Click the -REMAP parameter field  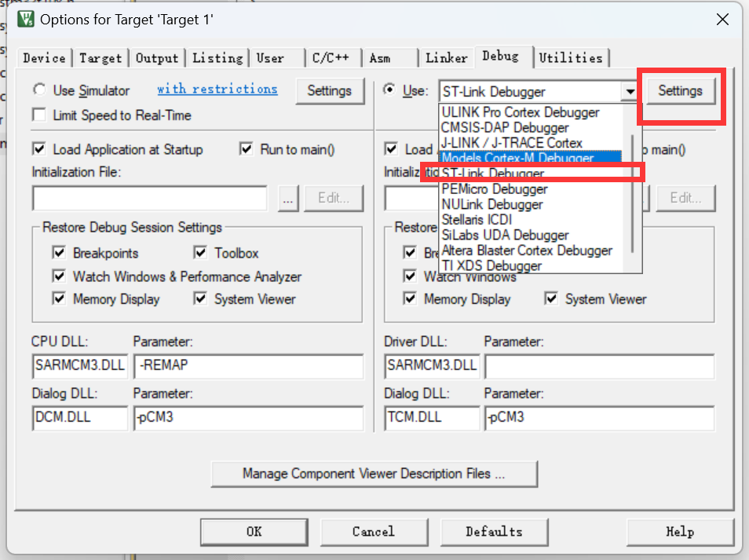(248, 366)
